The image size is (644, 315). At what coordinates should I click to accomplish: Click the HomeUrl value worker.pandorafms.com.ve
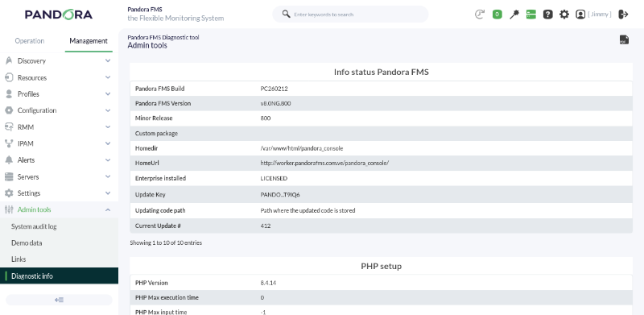[x=324, y=163]
